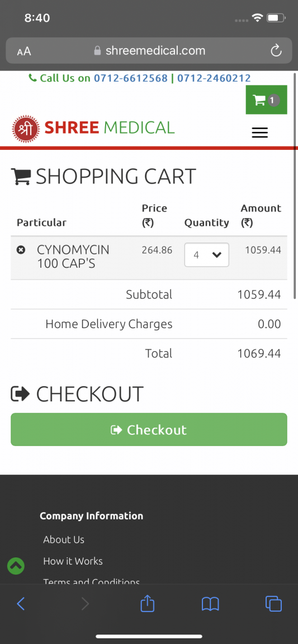Go back with Safari's back arrow
The image size is (298, 644).
tap(21, 604)
